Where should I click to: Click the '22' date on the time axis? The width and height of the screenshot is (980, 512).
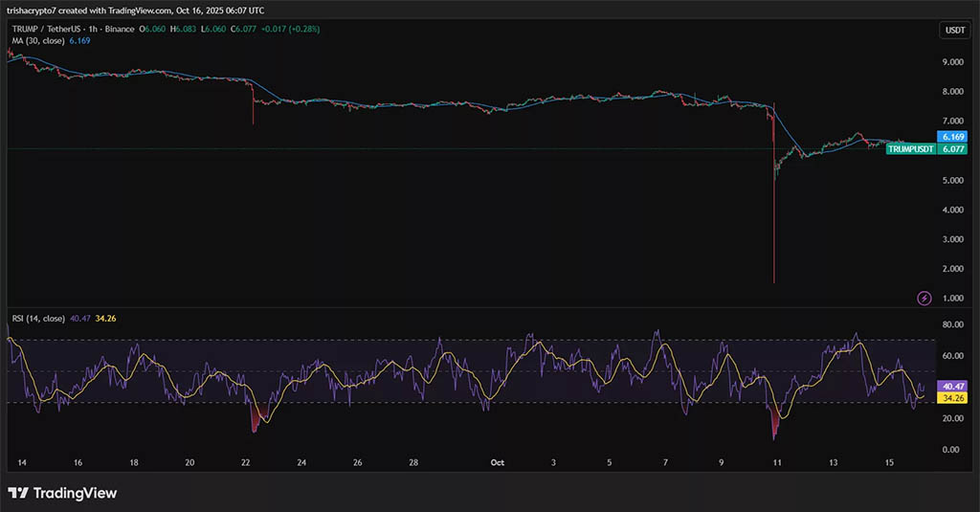[x=246, y=462]
